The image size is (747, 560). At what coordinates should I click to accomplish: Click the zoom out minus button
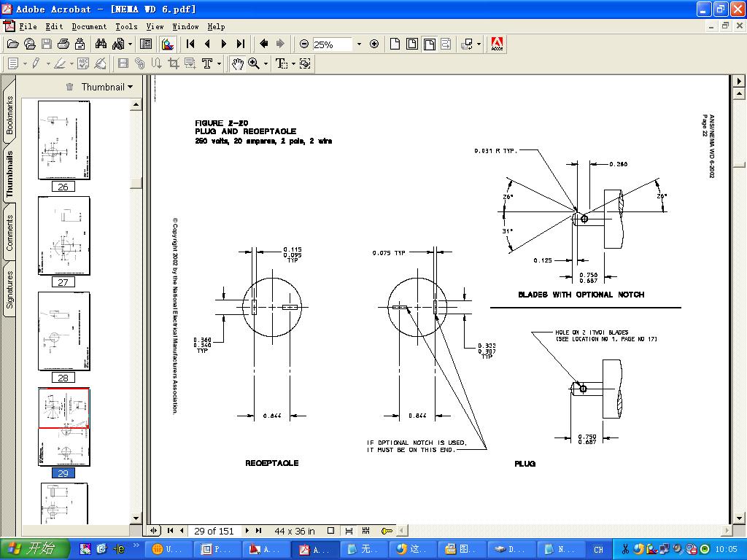click(304, 44)
